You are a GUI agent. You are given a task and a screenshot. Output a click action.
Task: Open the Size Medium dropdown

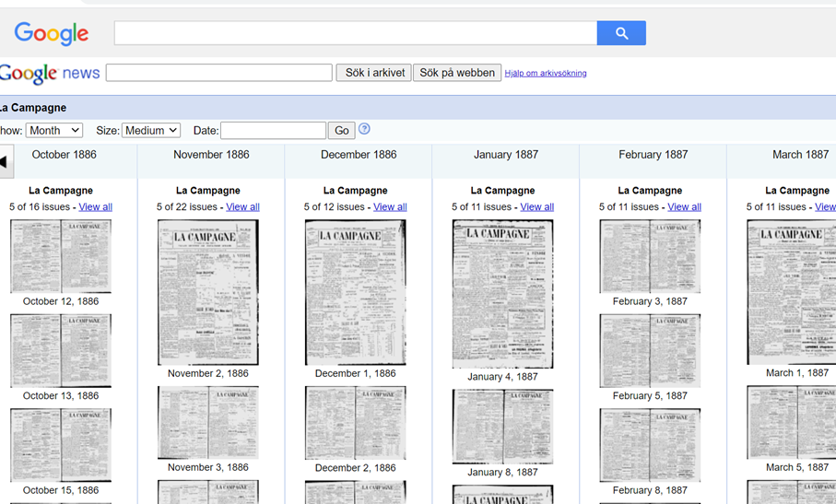point(151,130)
